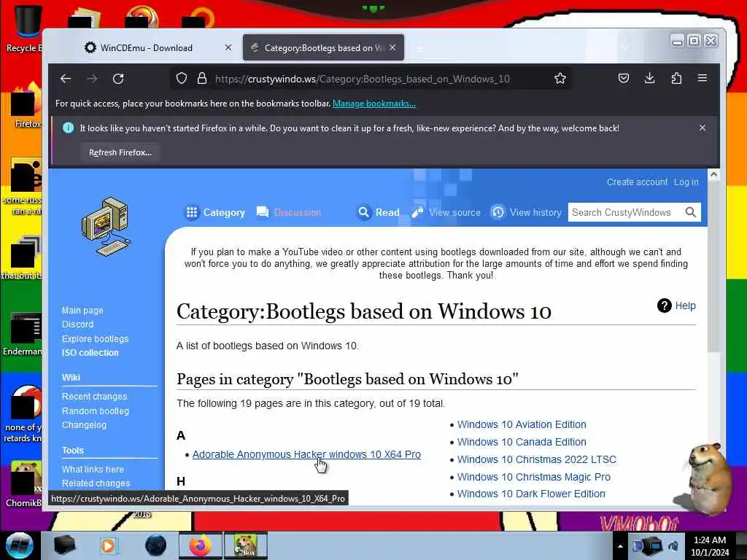Open Explore bootlegs in sidebar

[96, 338]
